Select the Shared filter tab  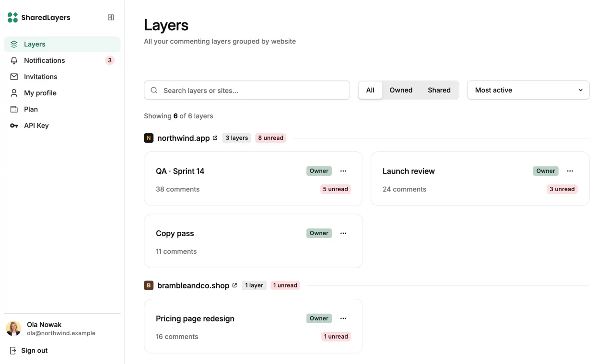click(439, 90)
